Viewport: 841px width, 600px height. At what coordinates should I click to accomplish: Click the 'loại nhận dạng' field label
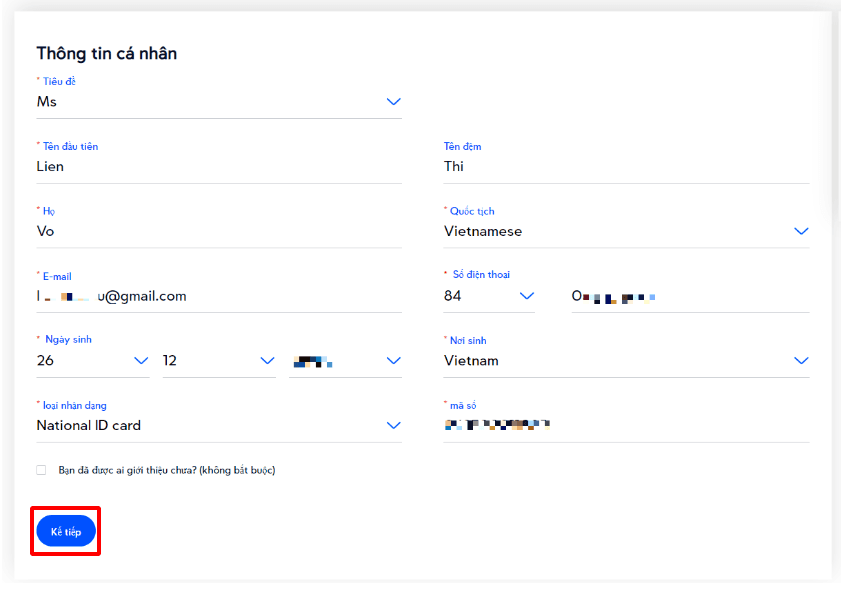point(75,405)
